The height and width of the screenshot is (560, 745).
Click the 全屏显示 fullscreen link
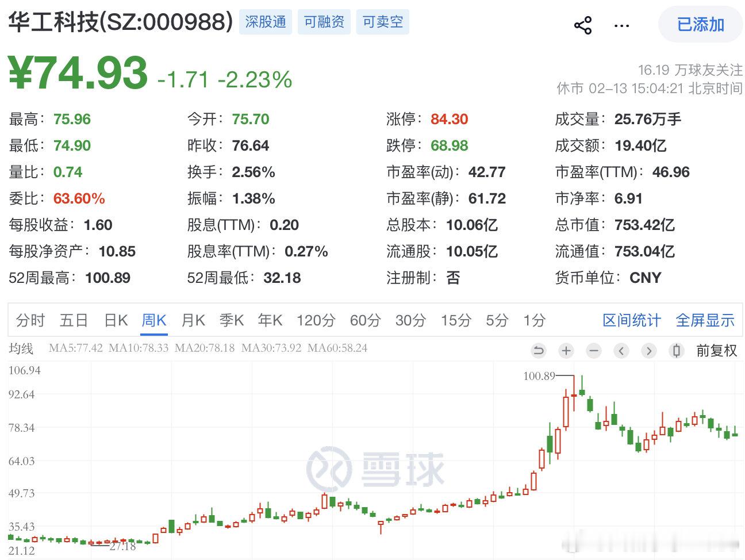(x=705, y=320)
